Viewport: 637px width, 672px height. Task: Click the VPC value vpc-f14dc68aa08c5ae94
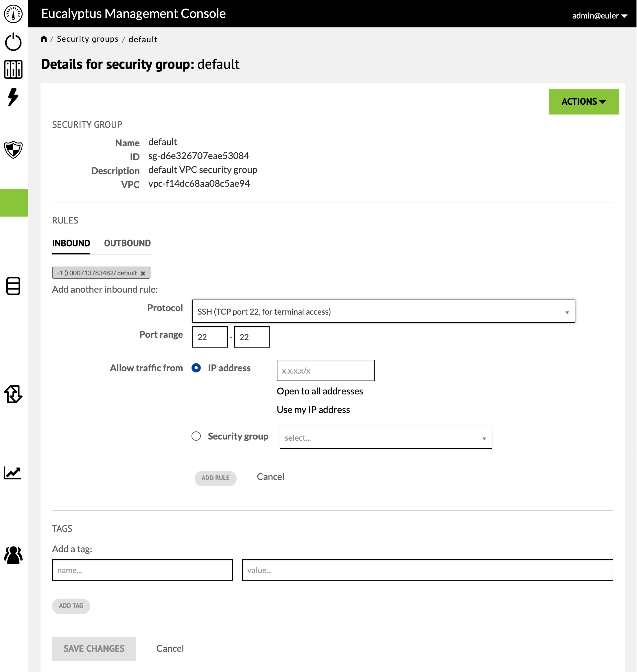click(199, 184)
